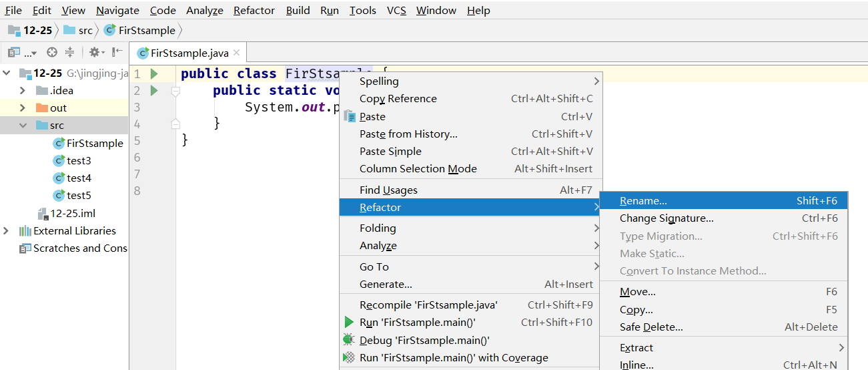This screenshot has height=370, width=868.
Task: Choose Safe Delete... in submenu
Action: coord(723,327)
